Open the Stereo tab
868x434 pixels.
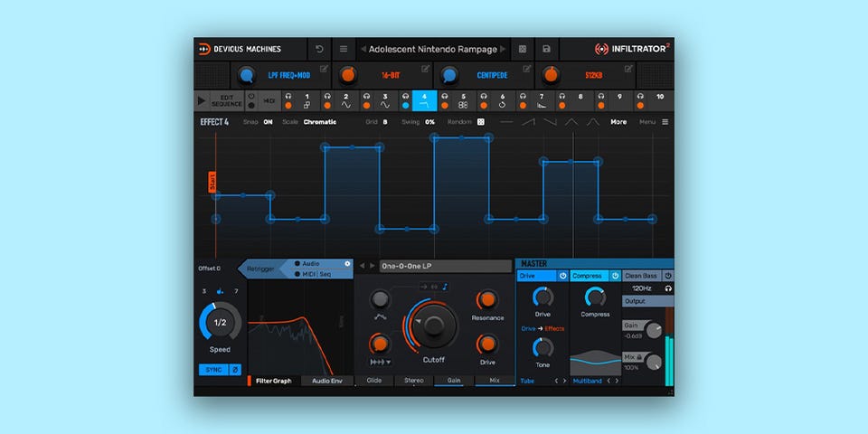coord(413,381)
